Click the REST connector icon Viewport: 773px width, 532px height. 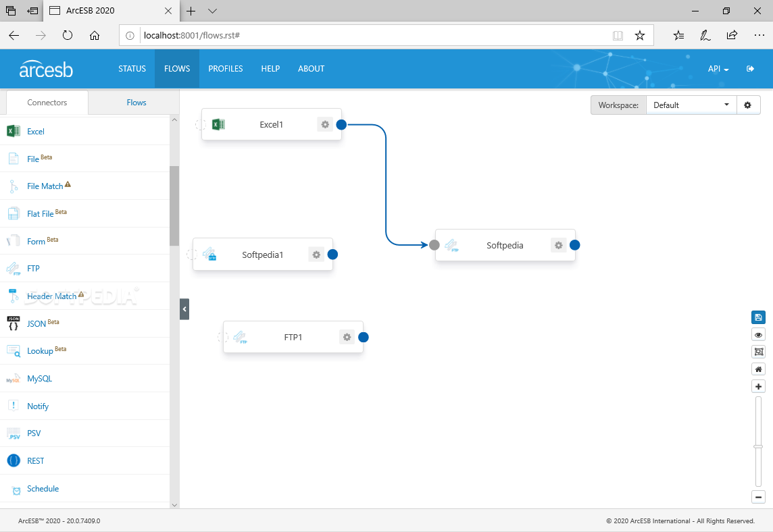[x=14, y=460]
